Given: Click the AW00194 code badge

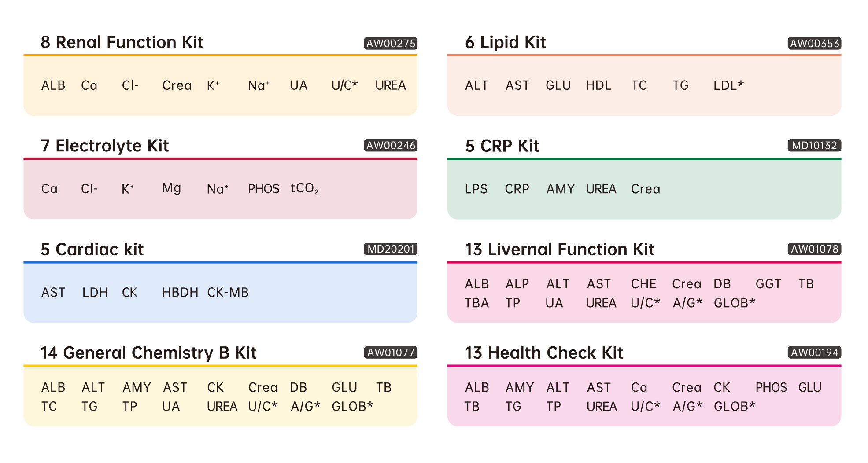Looking at the screenshot, I should [814, 353].
